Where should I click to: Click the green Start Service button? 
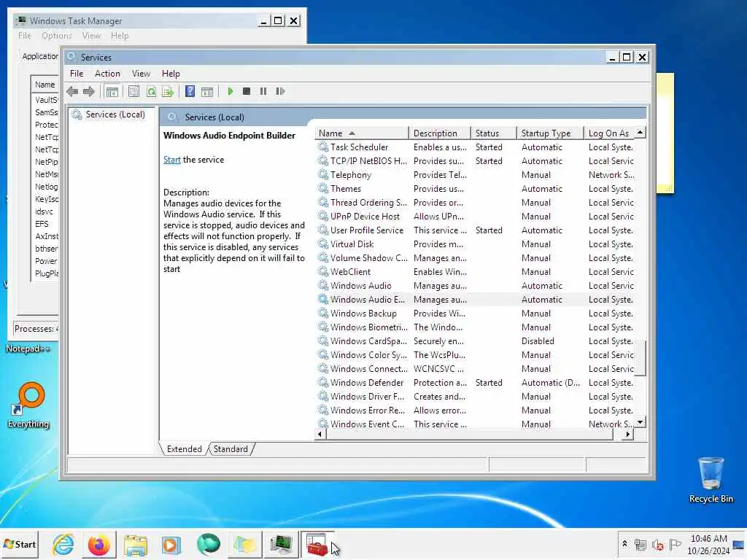point(230,91)
